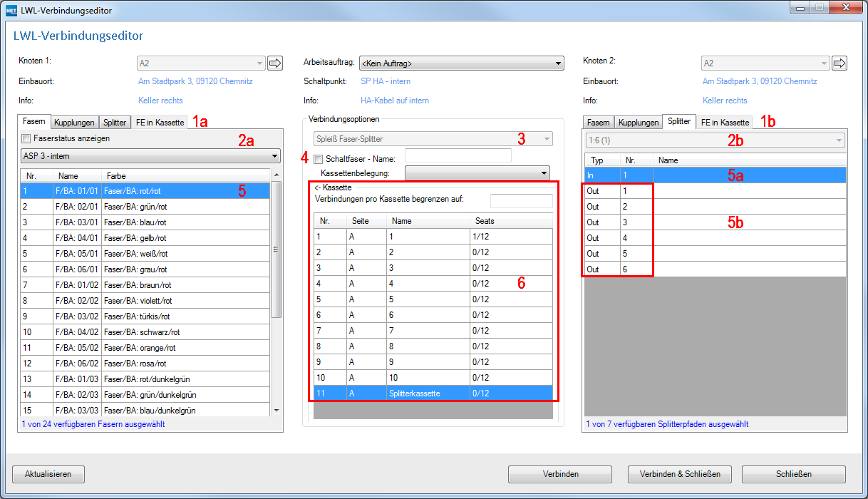
Task: Select right Splitter tab
Action: click(x=679, y=121)
